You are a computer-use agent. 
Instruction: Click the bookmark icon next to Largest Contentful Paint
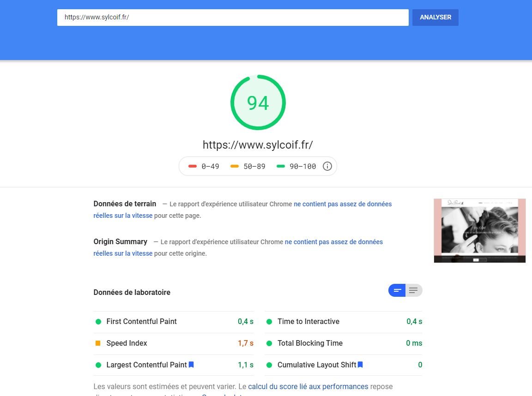click(191, 365)
